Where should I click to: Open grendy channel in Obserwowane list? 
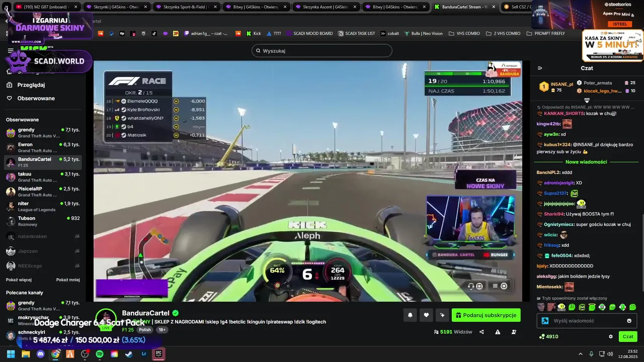(x=43, y=133)
